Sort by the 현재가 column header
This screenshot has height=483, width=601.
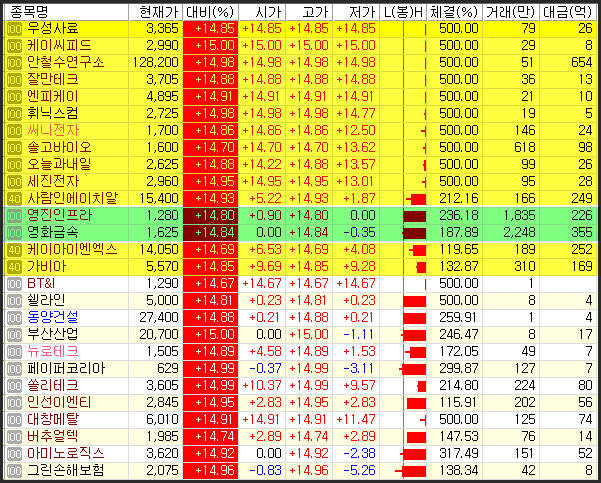(x=156, y=12)
